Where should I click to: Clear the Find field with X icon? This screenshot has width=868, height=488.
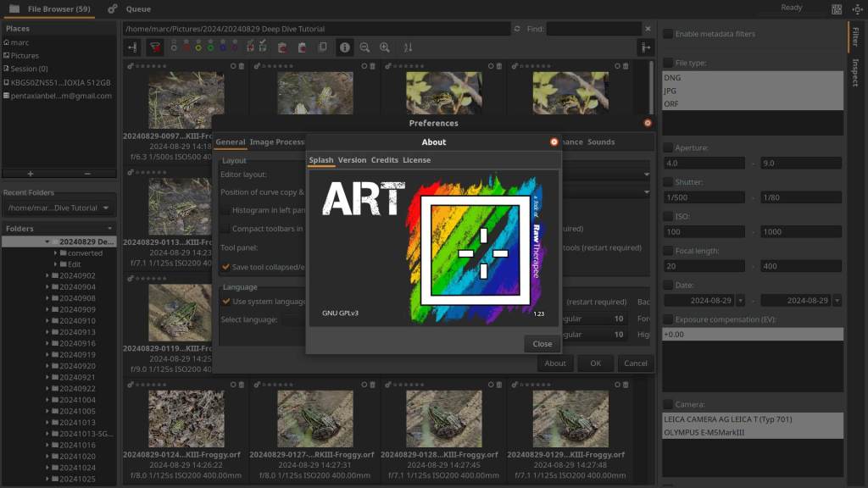click(648, 29)
